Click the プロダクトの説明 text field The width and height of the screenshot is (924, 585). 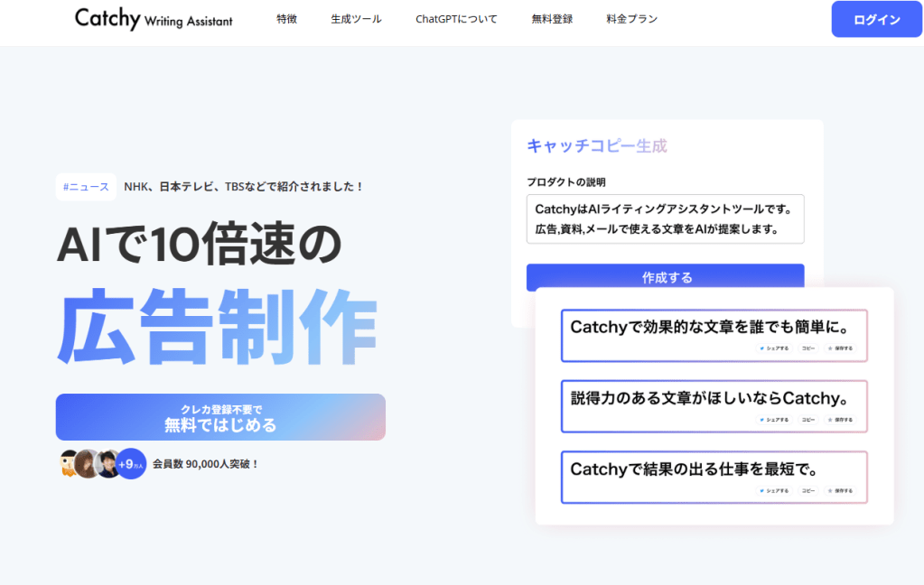(666, 219)
